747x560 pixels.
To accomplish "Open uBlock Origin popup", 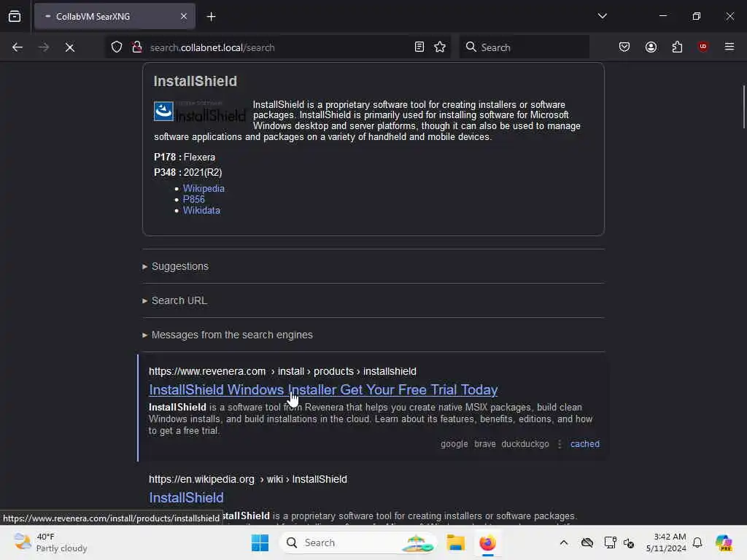I will click(703, 46).
